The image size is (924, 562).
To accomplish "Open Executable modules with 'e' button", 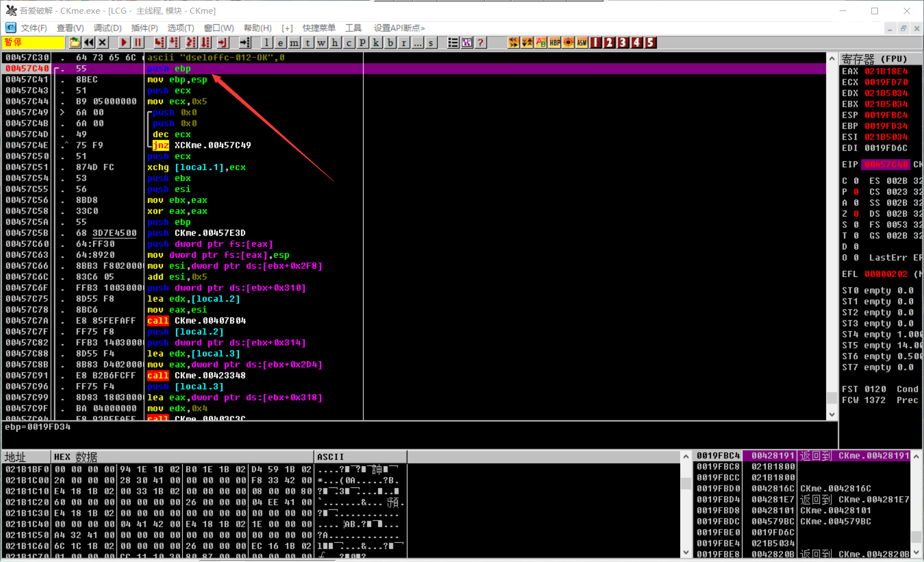I will (x=280, y=43).
